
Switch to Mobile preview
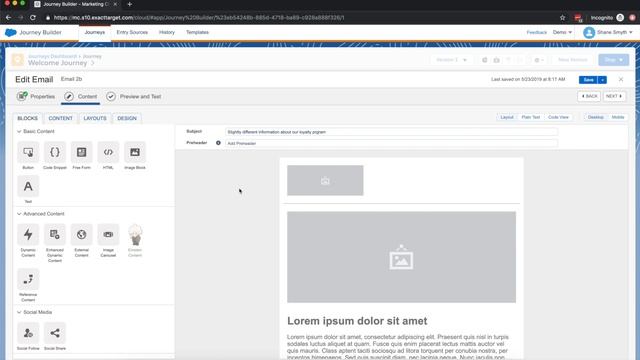618,117
